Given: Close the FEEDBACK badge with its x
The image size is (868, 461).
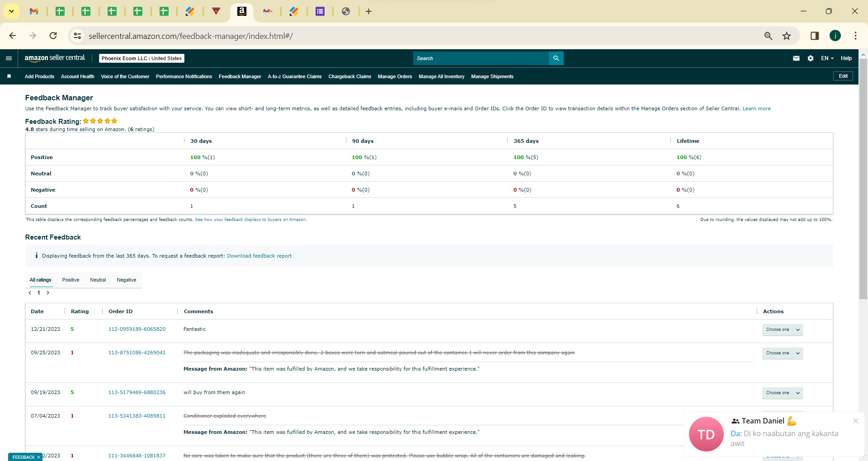Looking at the screenshot, I should pos(39,457).
